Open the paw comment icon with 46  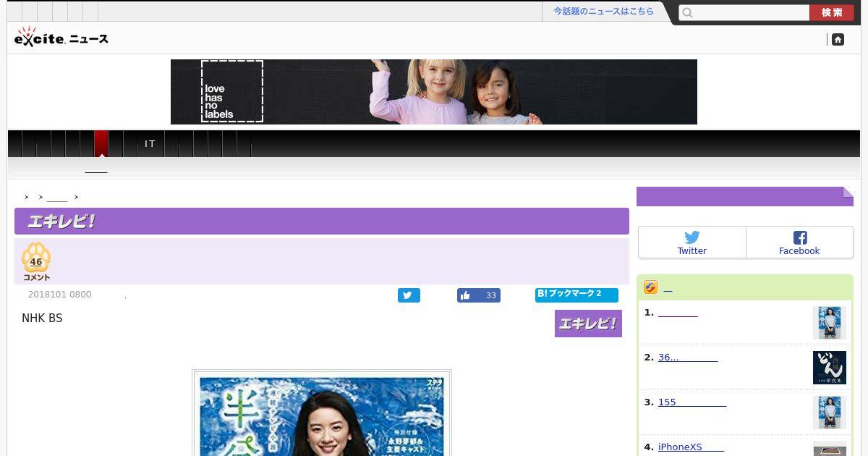pos(36,261)
